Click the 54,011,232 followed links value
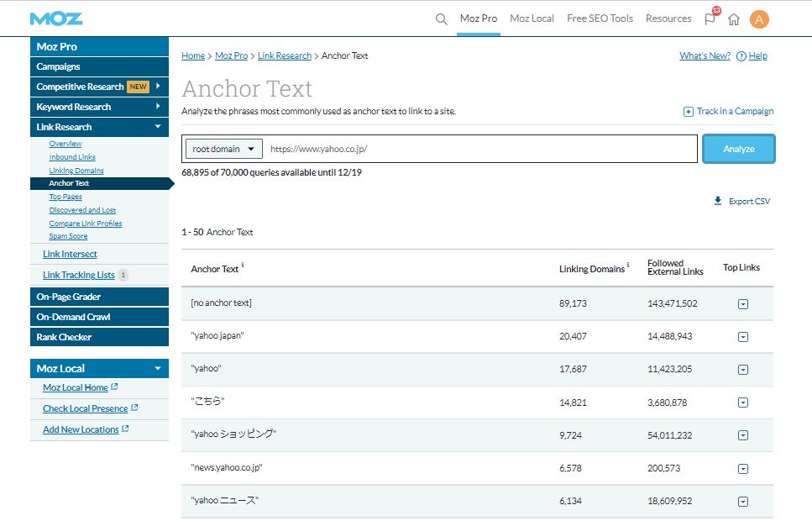This screenshot has height=521, width=812. point(669,435)
